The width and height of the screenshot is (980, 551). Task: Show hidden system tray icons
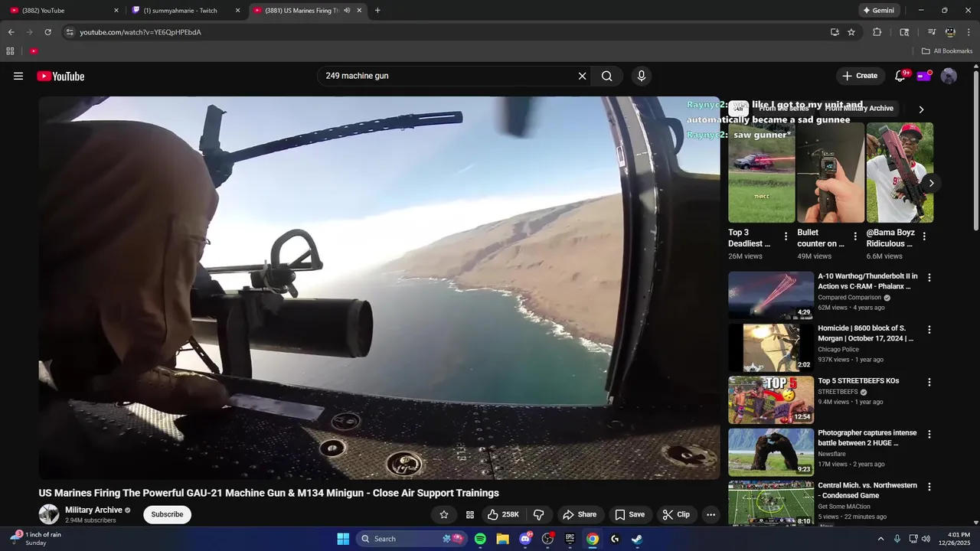point(880,539)
